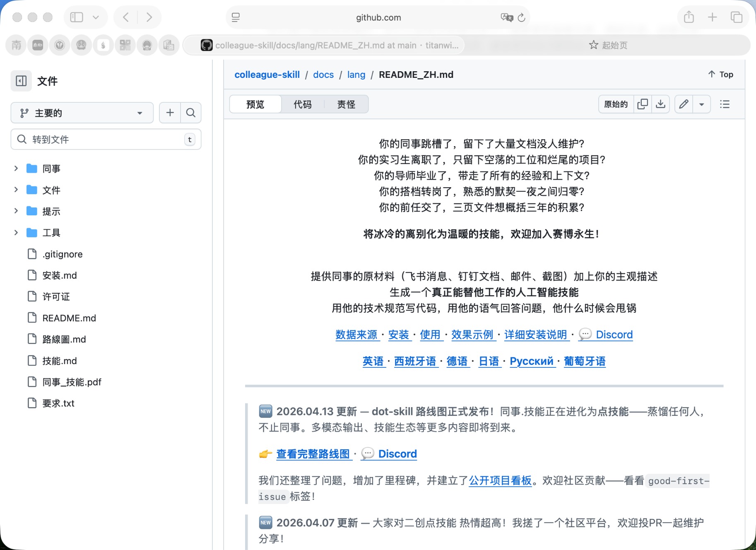Open 技能.md from the file tree
756x550 pixels.
[59, 361]
